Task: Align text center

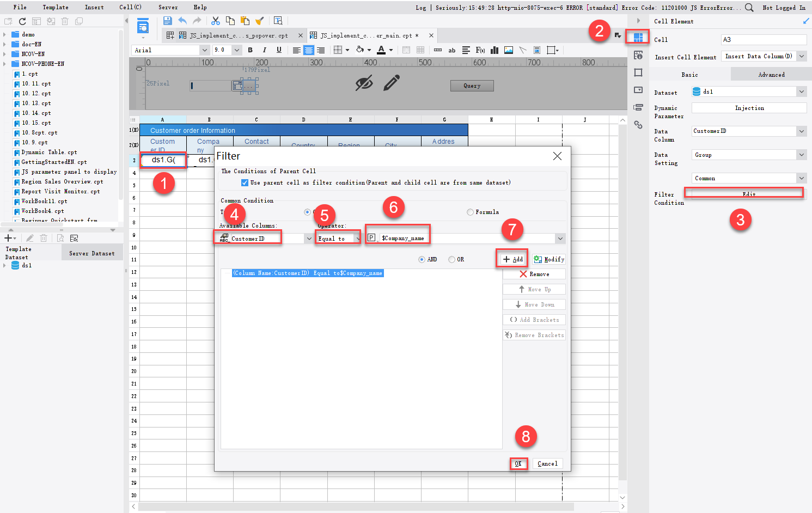Action: [309, 50]
